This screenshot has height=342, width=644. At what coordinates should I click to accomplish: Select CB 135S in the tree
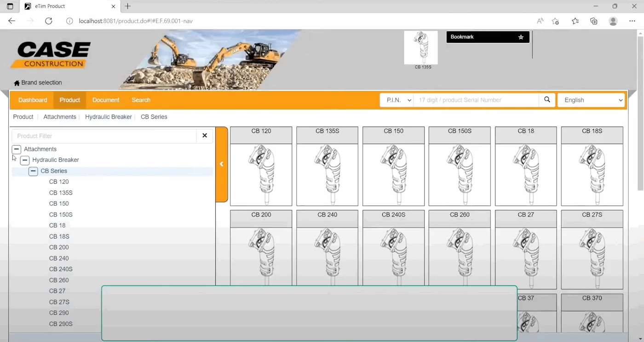pyautogui.click(x=61, y=193)
